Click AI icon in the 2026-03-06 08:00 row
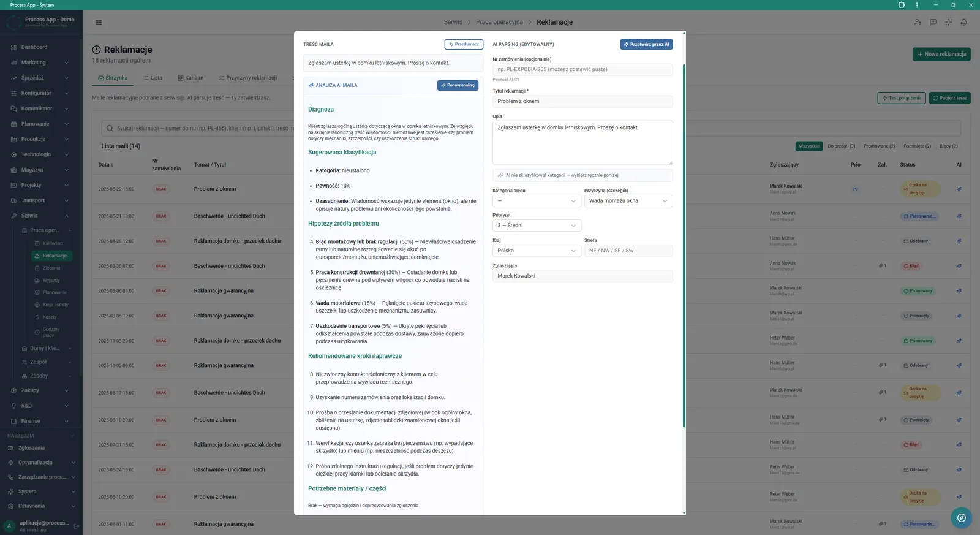The image size is (980, 535). 959,291
